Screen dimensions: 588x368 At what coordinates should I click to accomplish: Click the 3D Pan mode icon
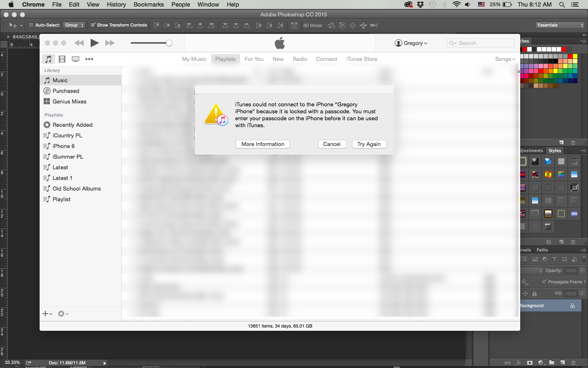coord(353,25)
